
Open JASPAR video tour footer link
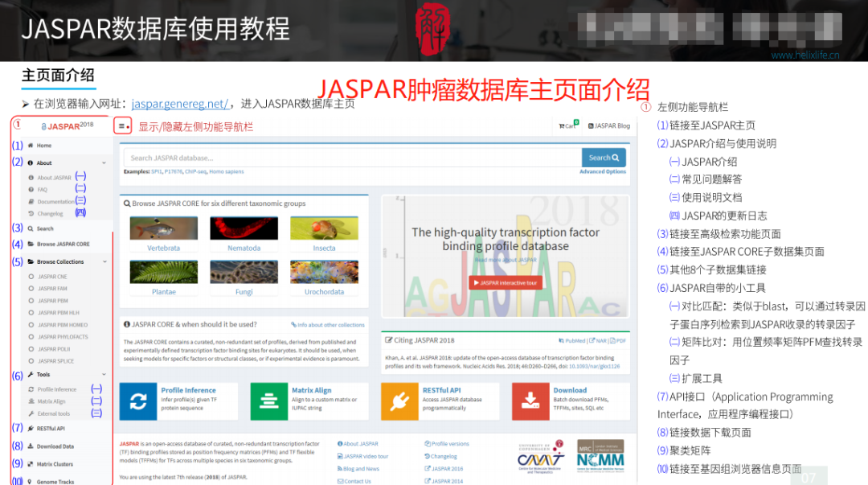click(363, 457)
